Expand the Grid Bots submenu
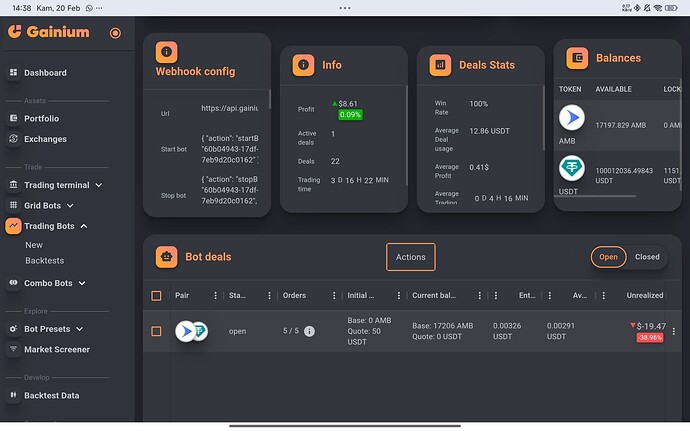 tap(70, 206)
